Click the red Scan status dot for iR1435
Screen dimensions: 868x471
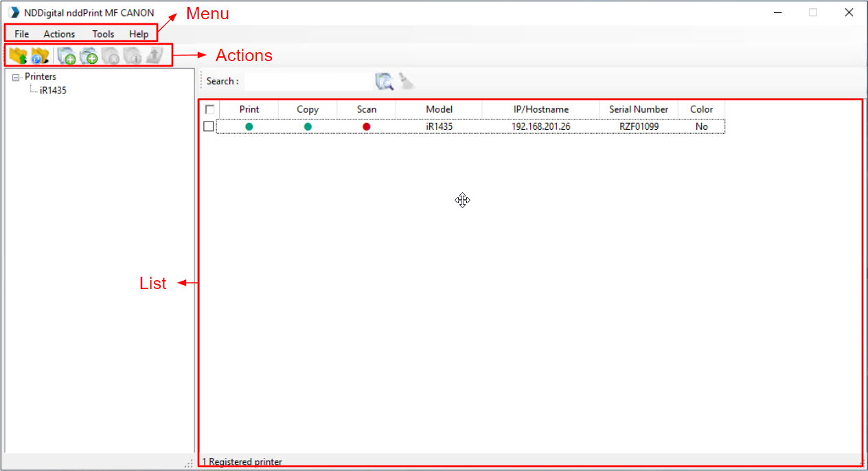[366, 126]
